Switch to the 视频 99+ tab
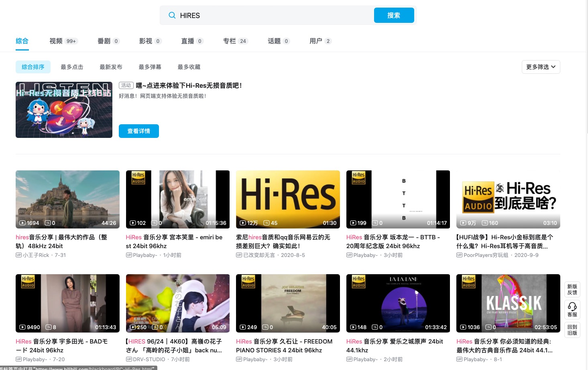The width and height of the screenshot is (588, 370). (63, 41)
